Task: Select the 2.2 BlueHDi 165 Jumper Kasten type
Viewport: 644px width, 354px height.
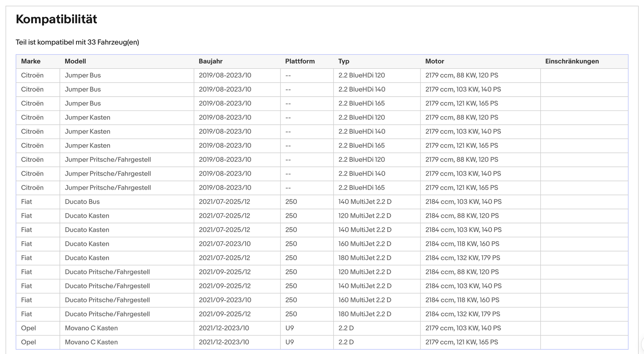Action: coord(377,146)
